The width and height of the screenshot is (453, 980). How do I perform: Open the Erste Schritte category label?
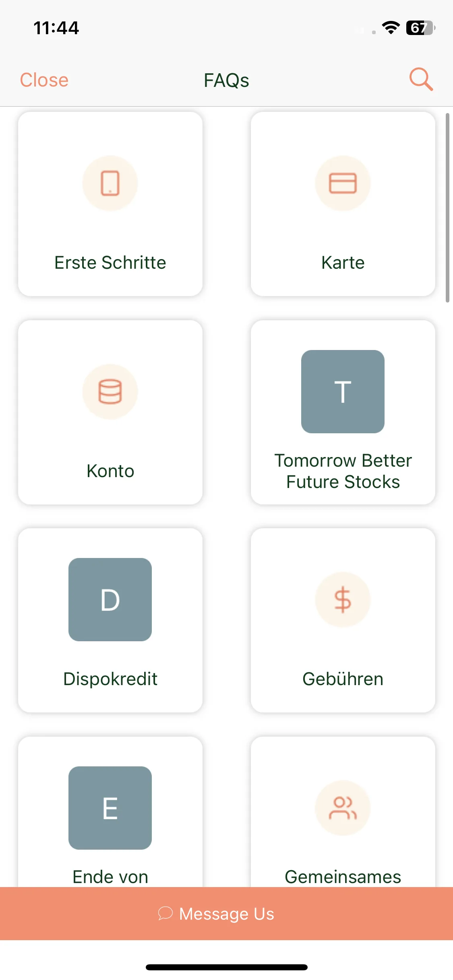[x=110, y=263]
